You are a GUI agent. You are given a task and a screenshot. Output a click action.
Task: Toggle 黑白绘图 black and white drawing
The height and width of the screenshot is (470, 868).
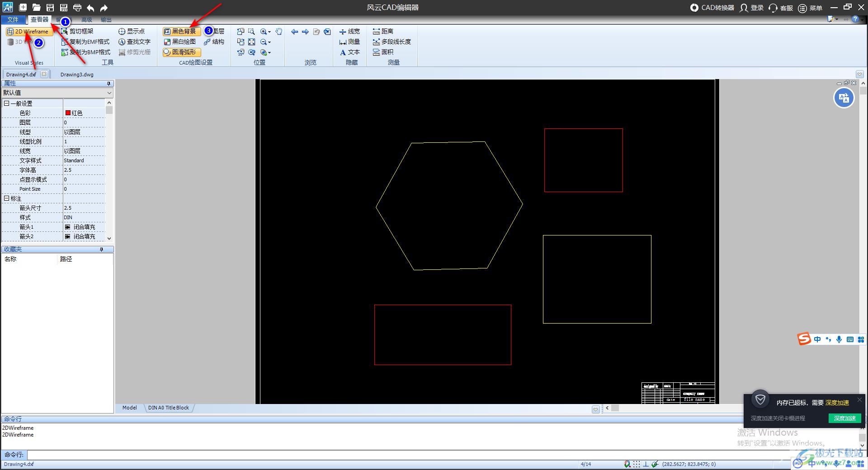tap(179, 42)
